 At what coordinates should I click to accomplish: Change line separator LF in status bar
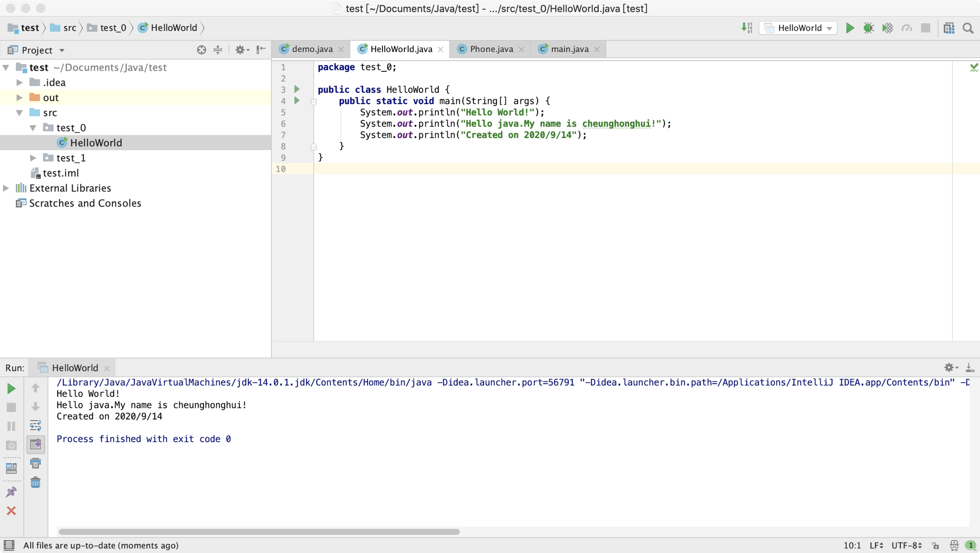click(x=877, y=546)
